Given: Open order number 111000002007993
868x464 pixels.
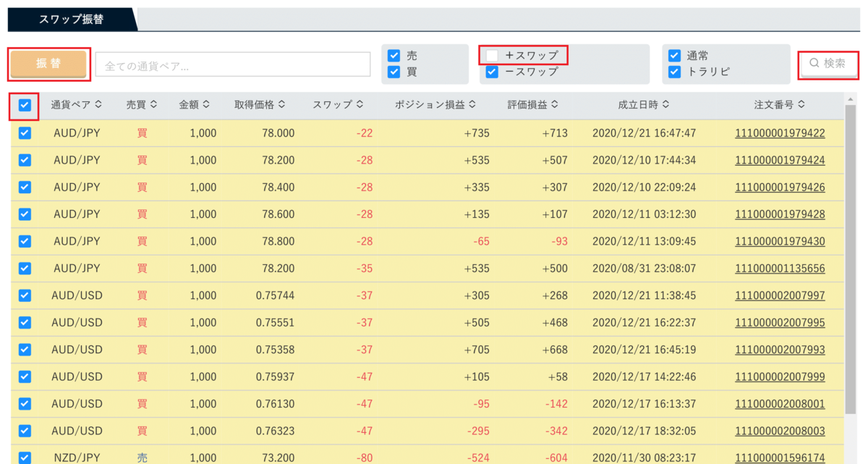Looking at the screenshot, I should click(780, 350).
